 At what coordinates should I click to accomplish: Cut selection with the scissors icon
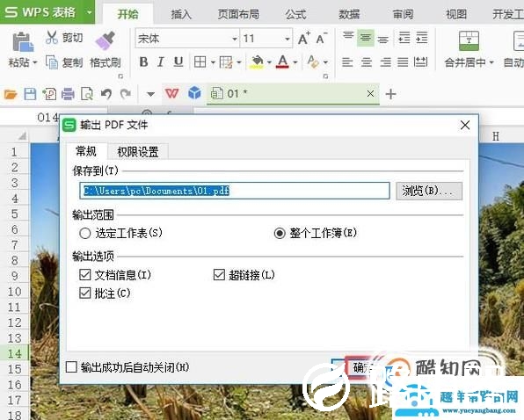pyautogui.click(x=52, y=38)
